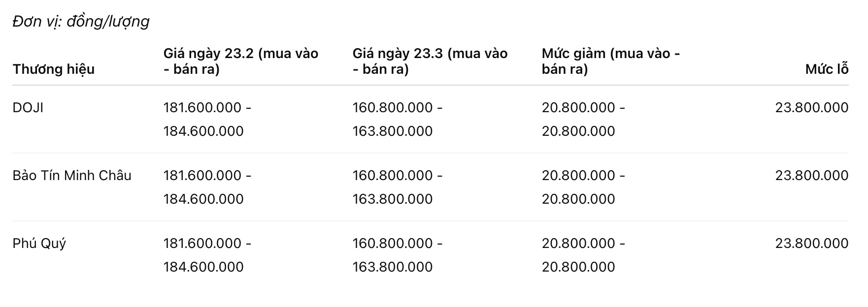
Task: Select DOJI's Mức giảm value cell
Action: (583, 119)
